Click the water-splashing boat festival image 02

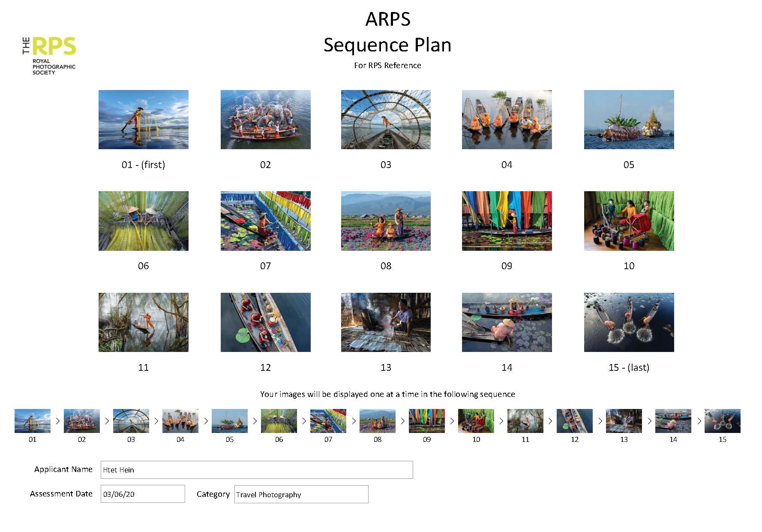(265, 120)
